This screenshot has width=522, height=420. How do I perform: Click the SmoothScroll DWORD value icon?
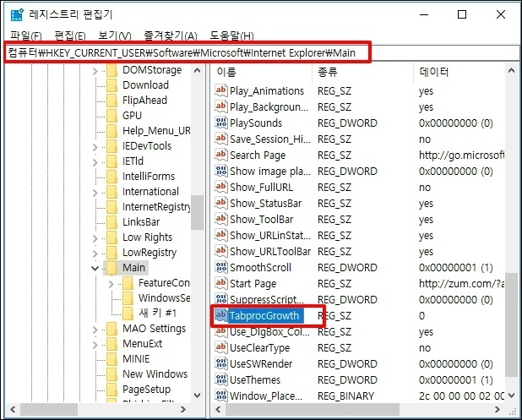221,267
